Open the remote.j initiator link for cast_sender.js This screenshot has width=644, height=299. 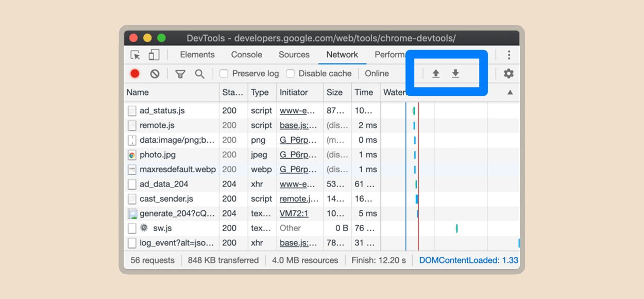(299, 198)
